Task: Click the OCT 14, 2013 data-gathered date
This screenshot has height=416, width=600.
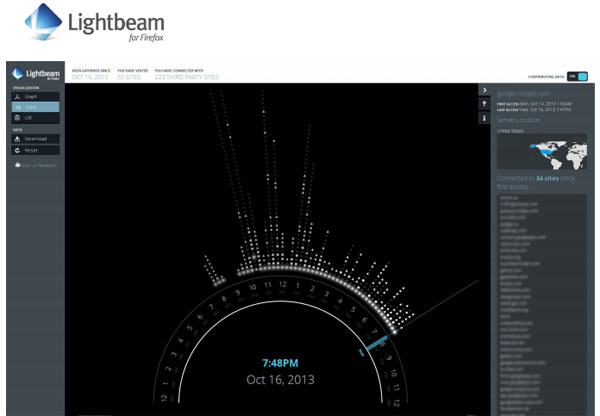Action: [x=90, y=77]
